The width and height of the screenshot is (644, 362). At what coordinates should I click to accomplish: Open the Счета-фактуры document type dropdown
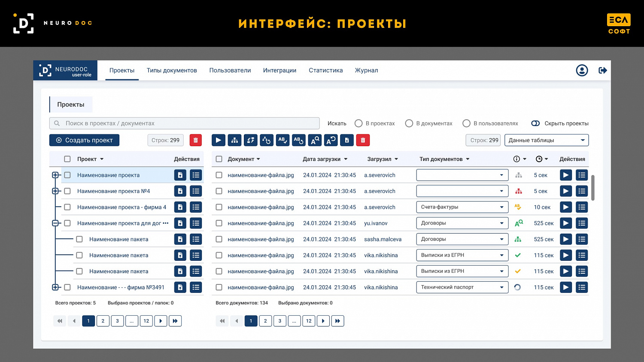click(x=462, y=207)
